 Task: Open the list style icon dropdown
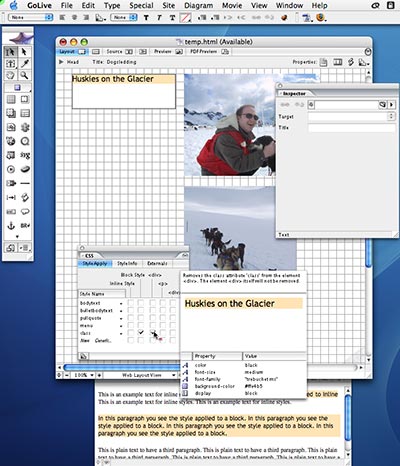(x=100, y=18)
